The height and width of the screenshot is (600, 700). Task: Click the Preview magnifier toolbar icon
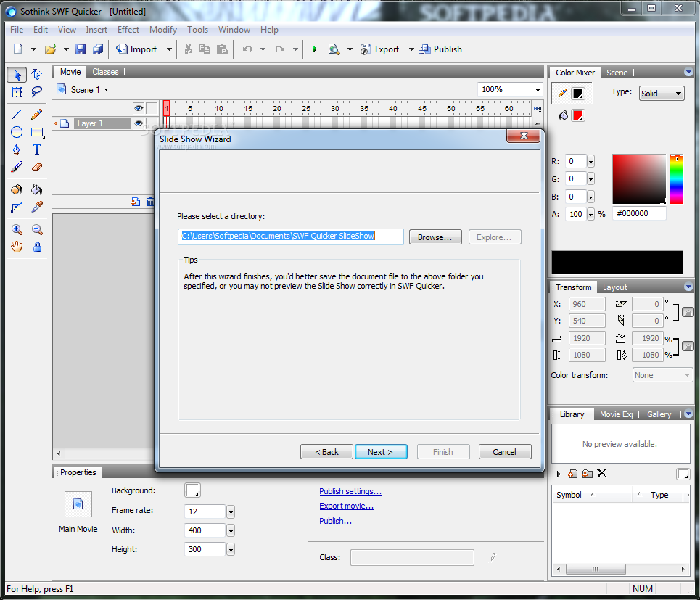click(334, 49)
